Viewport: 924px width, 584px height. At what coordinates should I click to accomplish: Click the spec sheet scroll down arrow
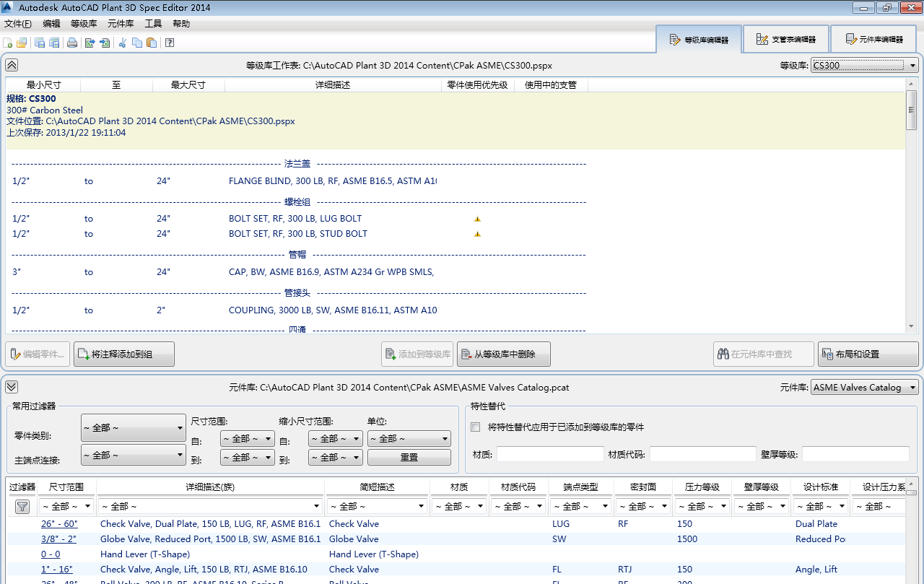[x=911, y=327]
